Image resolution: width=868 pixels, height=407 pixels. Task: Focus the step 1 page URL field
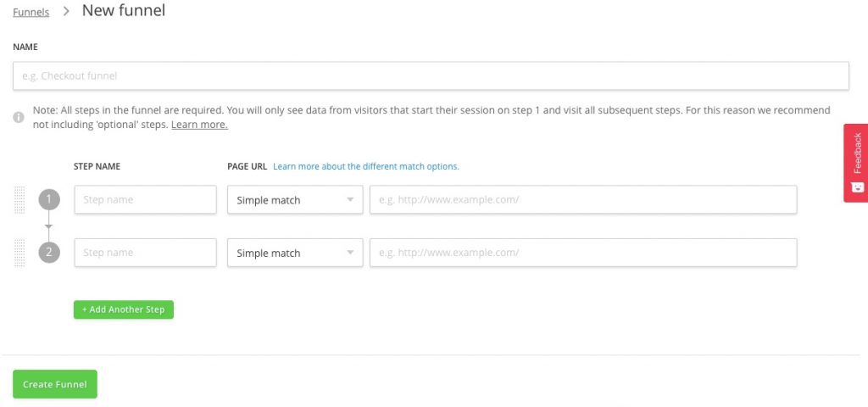click(583, 200)
